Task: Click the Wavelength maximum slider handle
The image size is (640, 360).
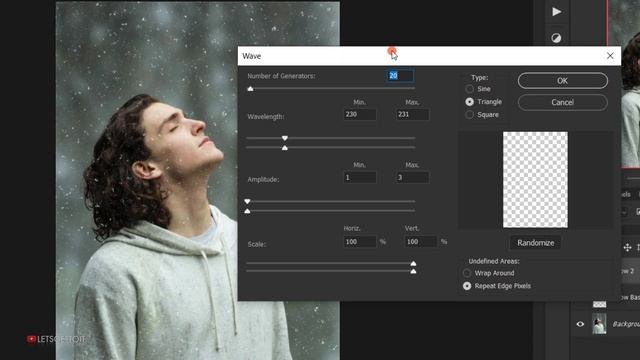Action: click(x=285, y=147)
